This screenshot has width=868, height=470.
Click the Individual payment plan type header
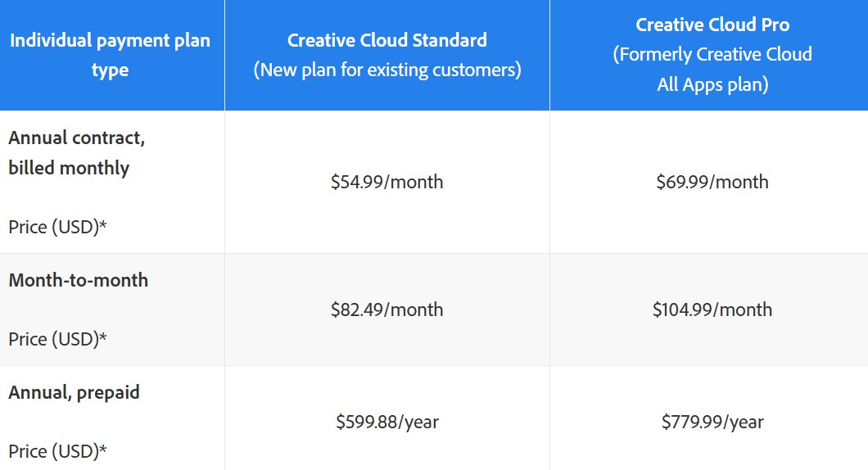pos(111,55)
